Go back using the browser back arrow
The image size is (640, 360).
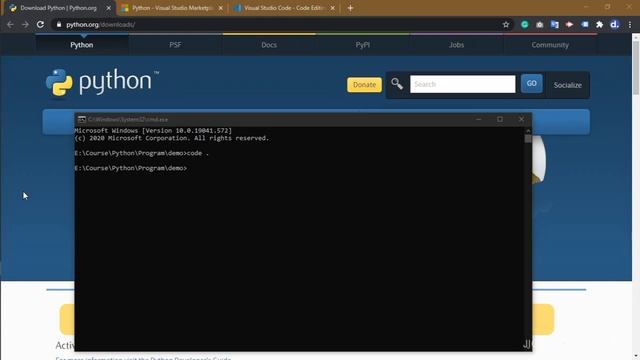point(10,24)
